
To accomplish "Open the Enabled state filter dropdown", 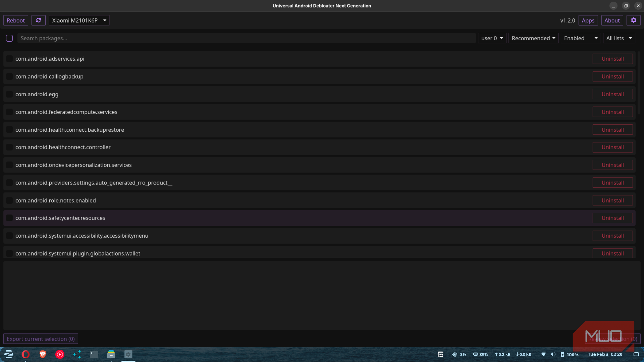I will click(x=580, y=38).
